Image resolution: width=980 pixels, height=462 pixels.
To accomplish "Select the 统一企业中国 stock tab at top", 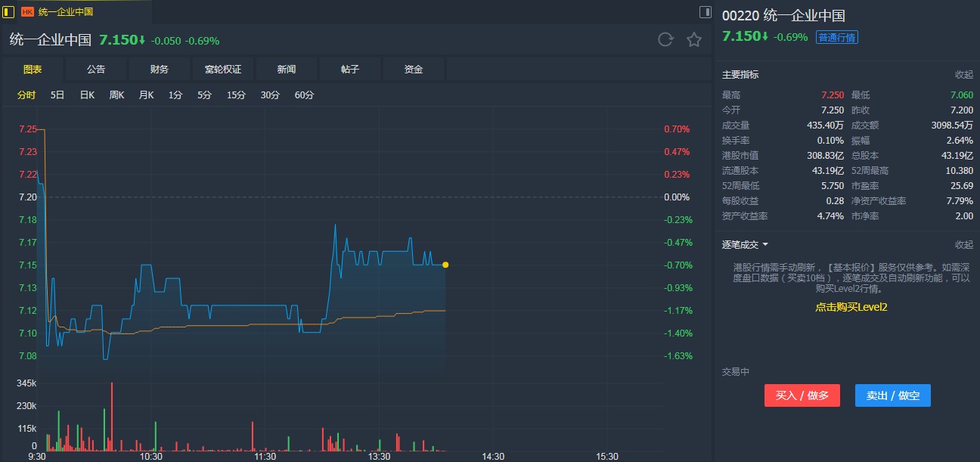I will tap(66, 12).
